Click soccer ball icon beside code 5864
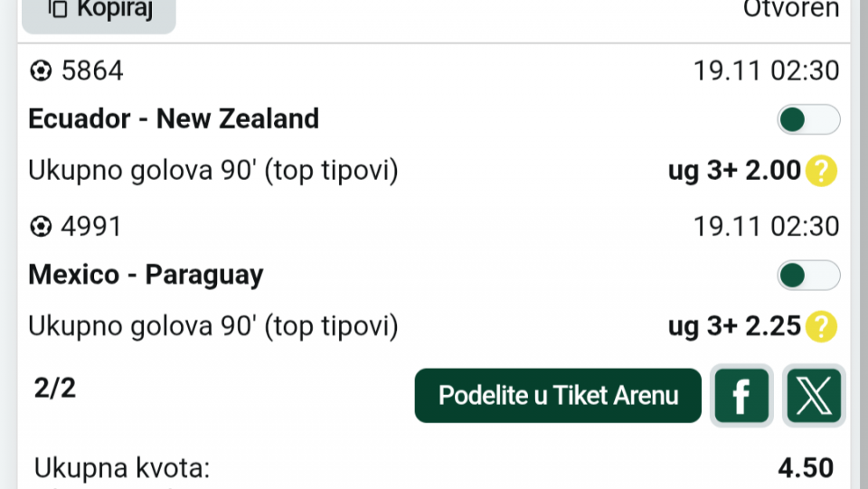Image resolution: width=868 pixels, height=489 pixels. pyautogui.click(x=41, y=71)
